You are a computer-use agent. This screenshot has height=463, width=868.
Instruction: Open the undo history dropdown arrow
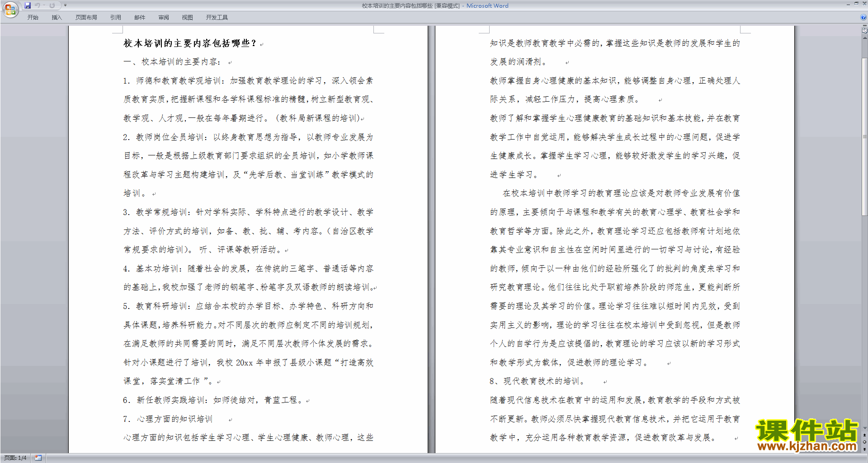click(44, 5)
